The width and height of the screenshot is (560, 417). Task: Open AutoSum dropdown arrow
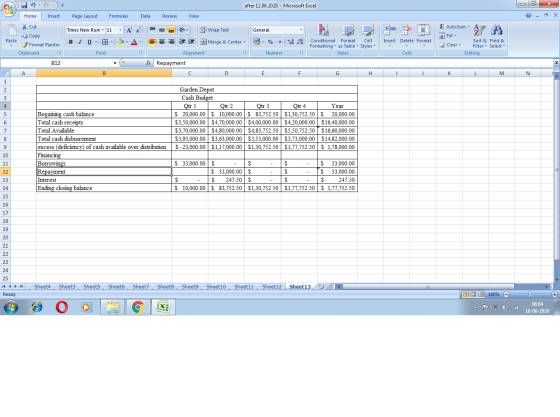pyautogui.click(x=468, y=27)
